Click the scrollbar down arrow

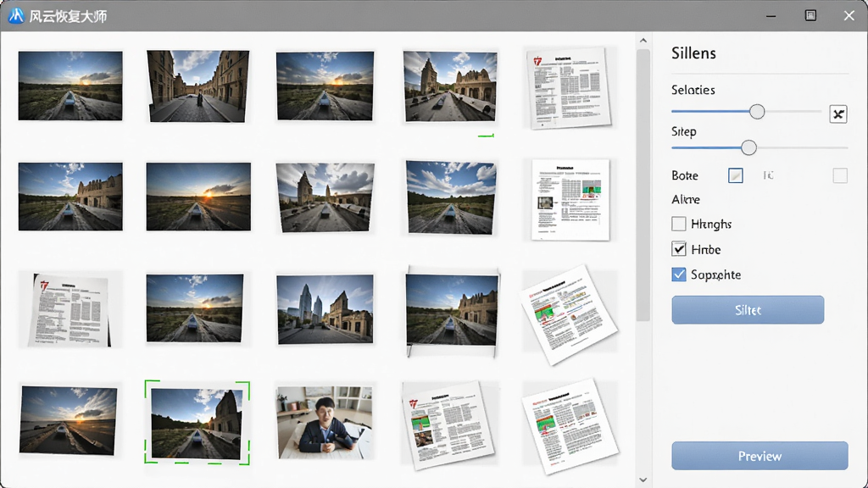[x=643, y=480]
